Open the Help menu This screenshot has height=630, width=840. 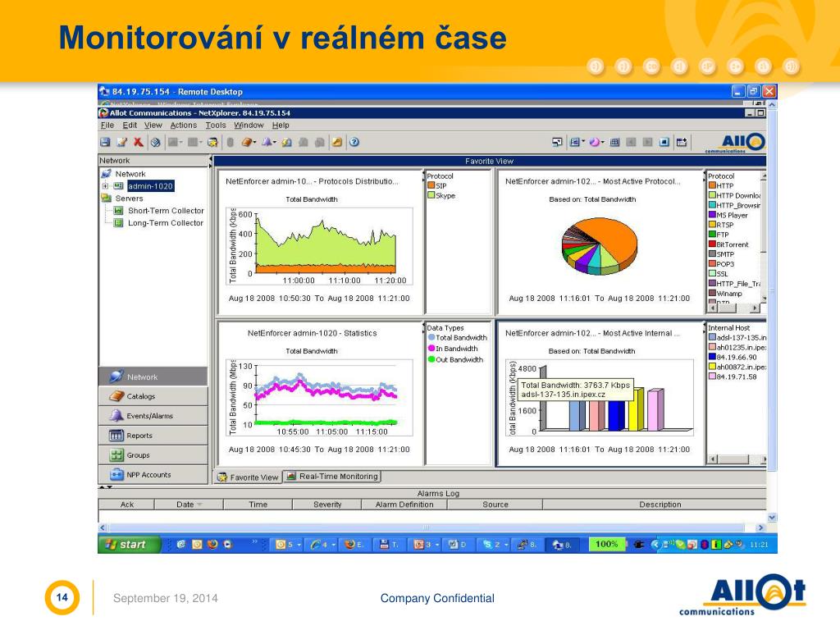pos(281,126)
